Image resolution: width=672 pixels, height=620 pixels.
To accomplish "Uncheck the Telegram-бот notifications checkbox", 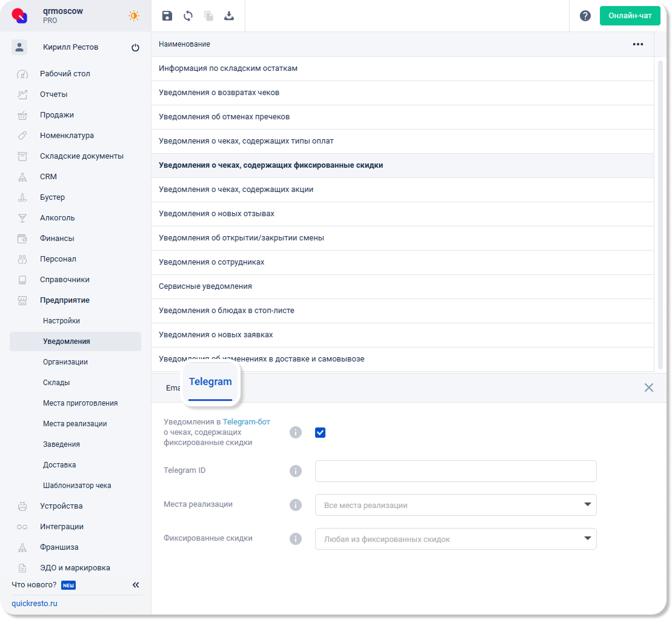I will pyautogui.click(x=321, y=432).
